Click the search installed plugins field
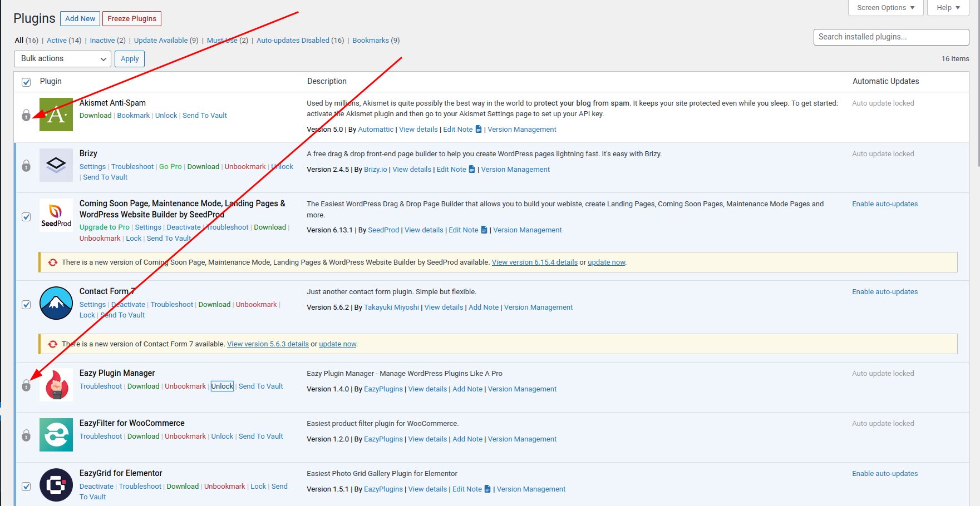The image size is (980, 506). (x=890, y=37)
